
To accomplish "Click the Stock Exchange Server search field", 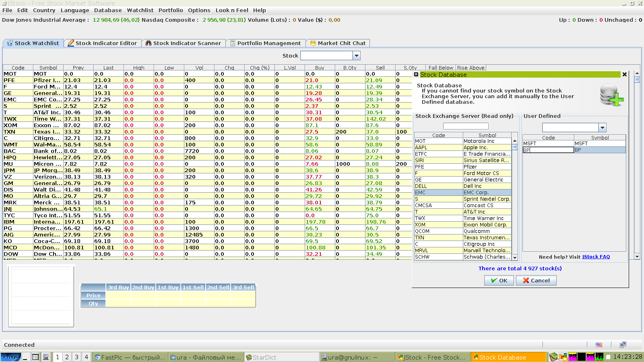I will (x=466, y=126).
